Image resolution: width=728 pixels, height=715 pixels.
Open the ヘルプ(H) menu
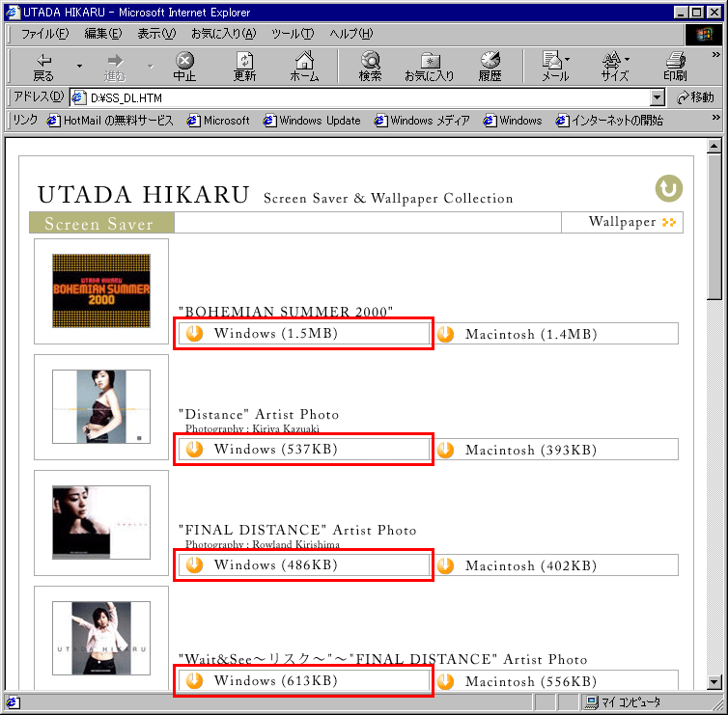coord(351,34)
